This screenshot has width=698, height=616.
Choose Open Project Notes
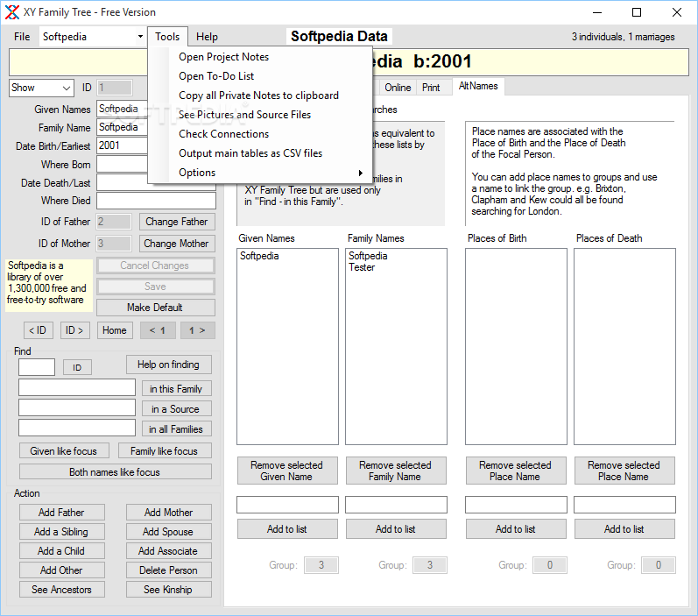[x=223, y=57]
